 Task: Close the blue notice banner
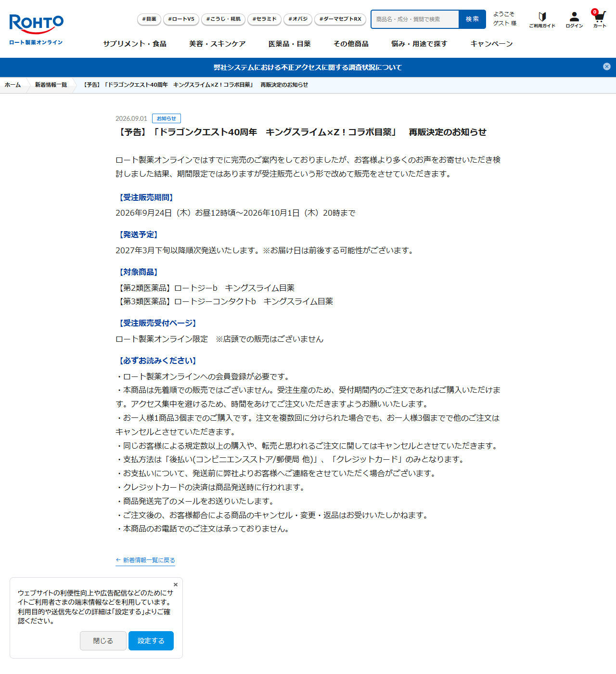(607, 66)
